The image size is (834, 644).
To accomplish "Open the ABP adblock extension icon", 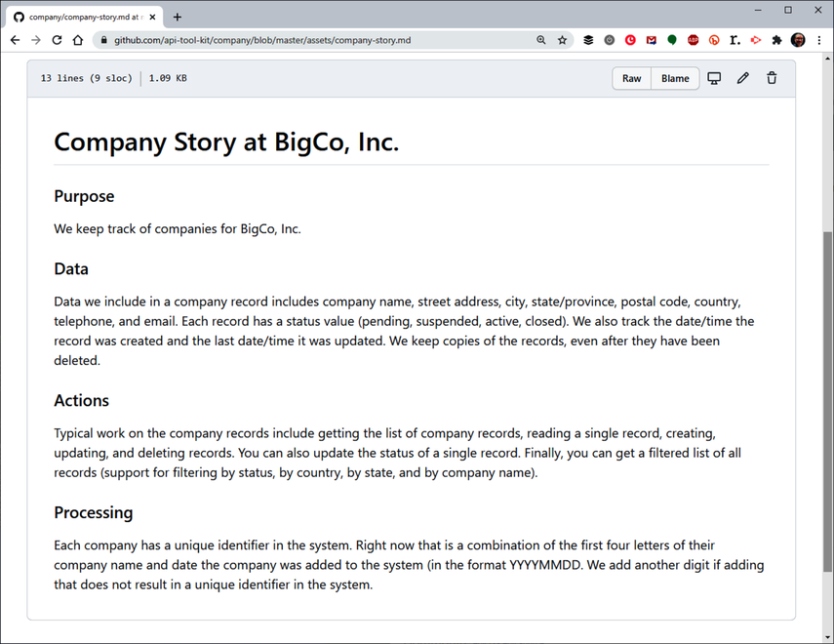I will [x=694, y=40].
